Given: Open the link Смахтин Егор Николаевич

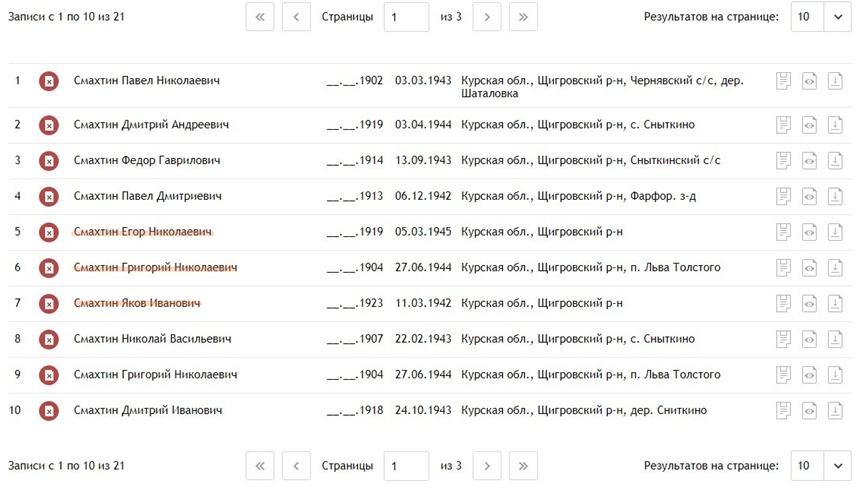Looking at the screenshot, I should click(x=143, y=232).
